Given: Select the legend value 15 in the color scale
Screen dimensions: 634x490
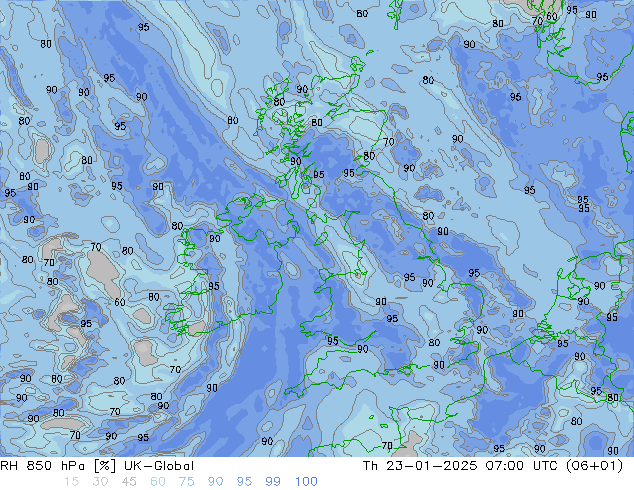Looking at the screenshot, I should point(71,482).
